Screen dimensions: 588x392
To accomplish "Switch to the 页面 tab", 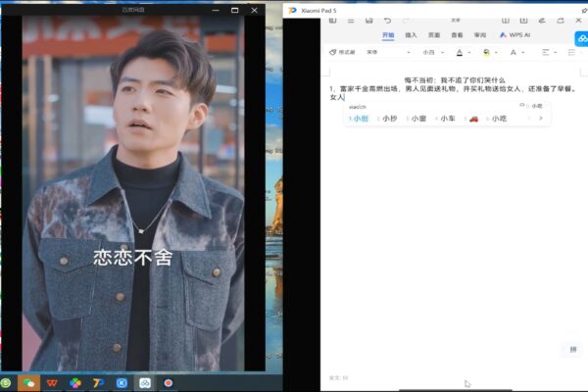I will click(x=434, y=35).
